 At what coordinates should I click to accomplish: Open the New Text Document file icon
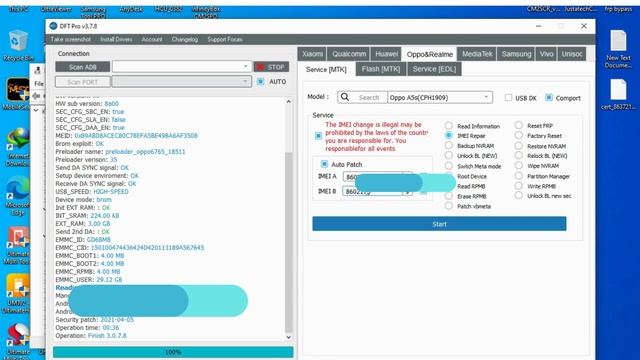tap(618, 49)
